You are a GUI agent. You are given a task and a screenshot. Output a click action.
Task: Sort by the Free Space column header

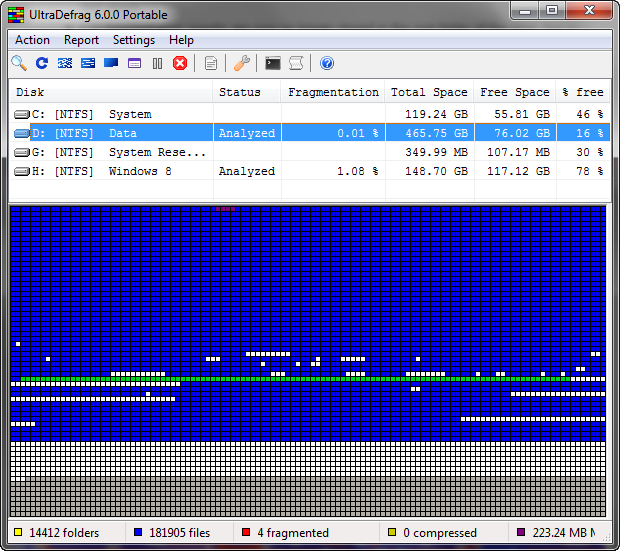[x=515, y=92]
